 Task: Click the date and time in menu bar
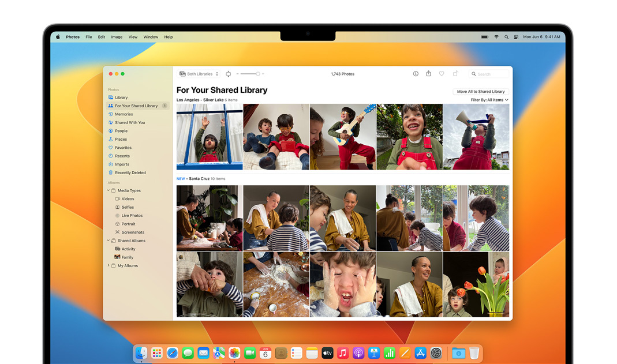point(541,37)
